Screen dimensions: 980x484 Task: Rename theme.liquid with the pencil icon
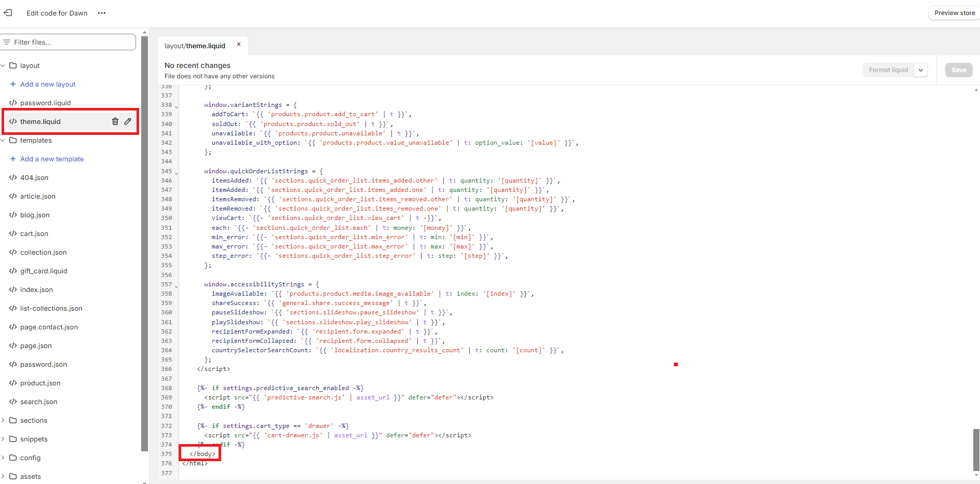(x=128, y=121)
